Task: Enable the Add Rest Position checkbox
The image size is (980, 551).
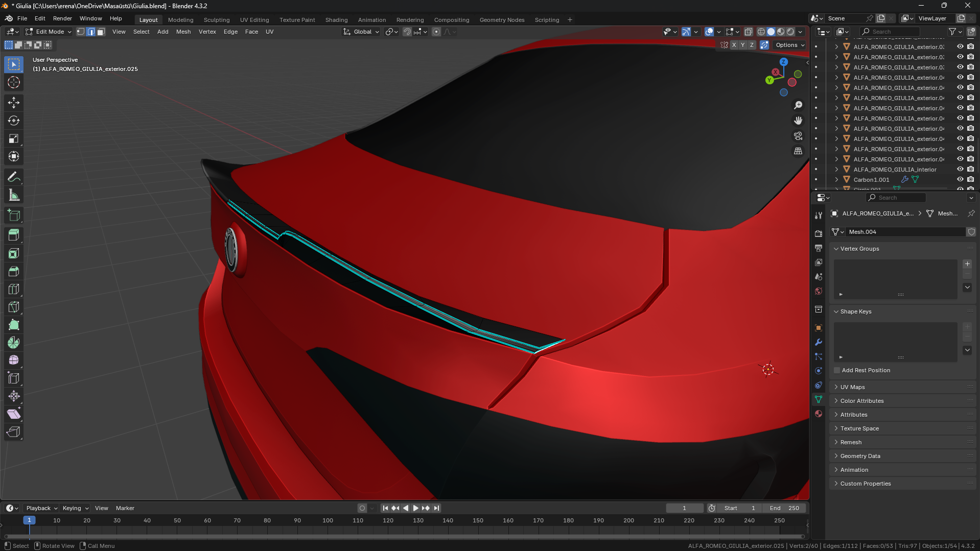Action: pos(837,370)
